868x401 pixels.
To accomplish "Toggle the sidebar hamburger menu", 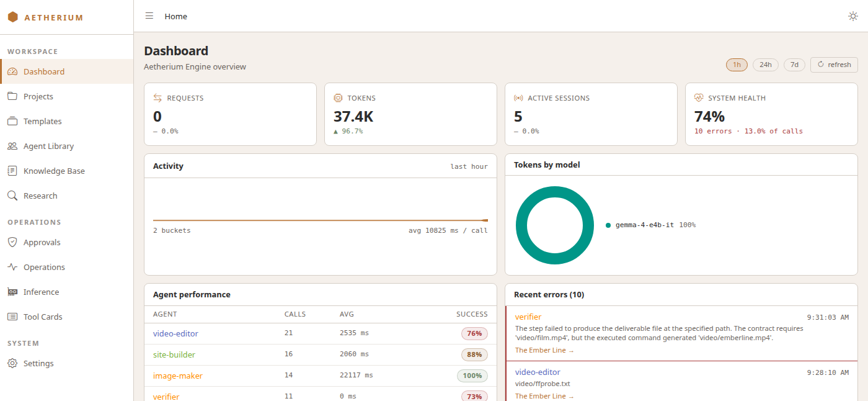I will point(149,16).
